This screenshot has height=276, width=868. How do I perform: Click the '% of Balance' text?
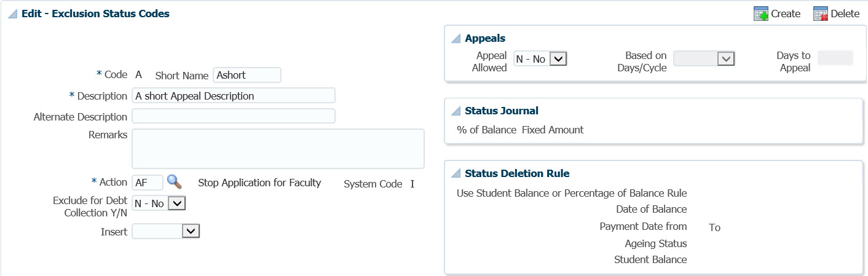pyautogui.click(x=487, y=130)
